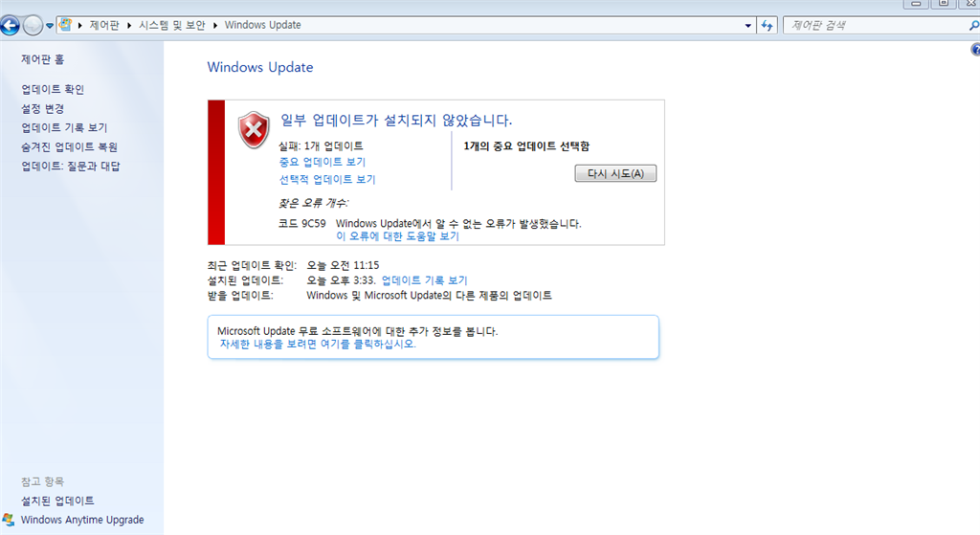
Task: Click 자세한 내용을 보려면 여기를 클릭하십시오 link
Action: tap(318, 345)
